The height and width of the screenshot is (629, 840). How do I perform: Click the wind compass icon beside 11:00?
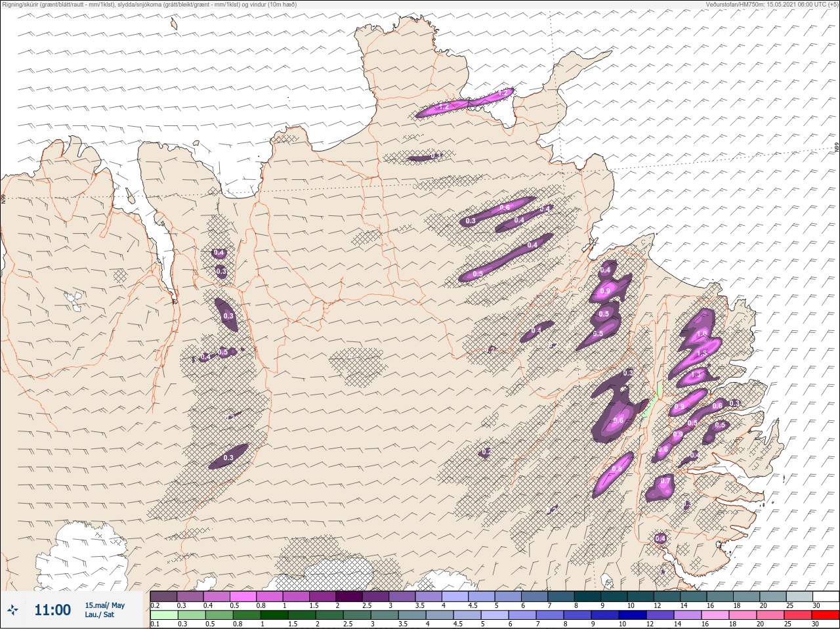[12, 611]
